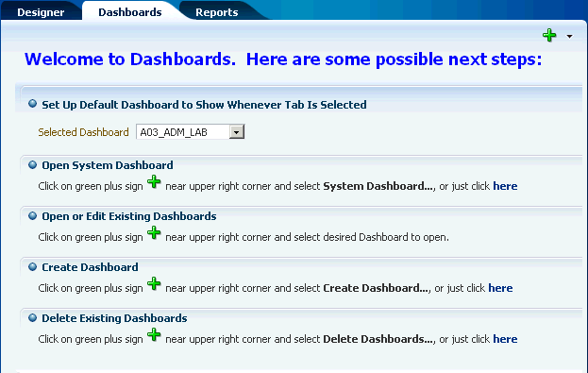588x373 pixels.
Task: Open the dropdown arrow beside the green plus
Action: (570, 37)
